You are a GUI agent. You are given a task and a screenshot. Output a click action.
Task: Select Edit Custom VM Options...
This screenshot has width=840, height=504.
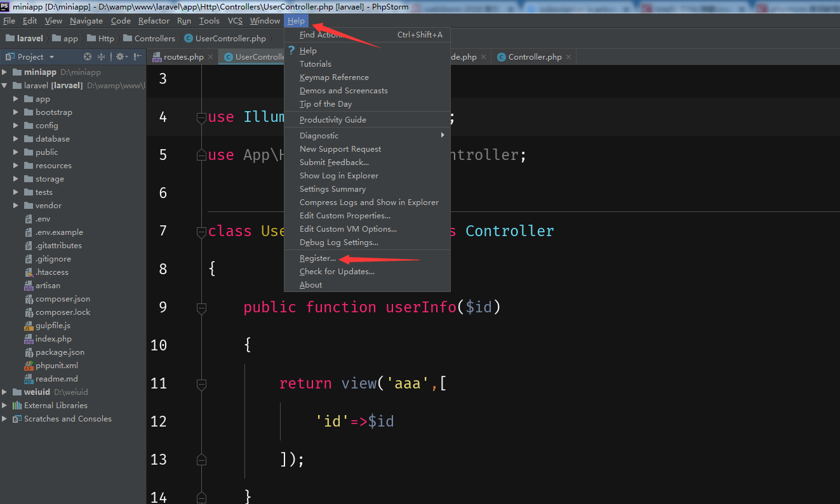pyautogui.click(x=367, y=229)
